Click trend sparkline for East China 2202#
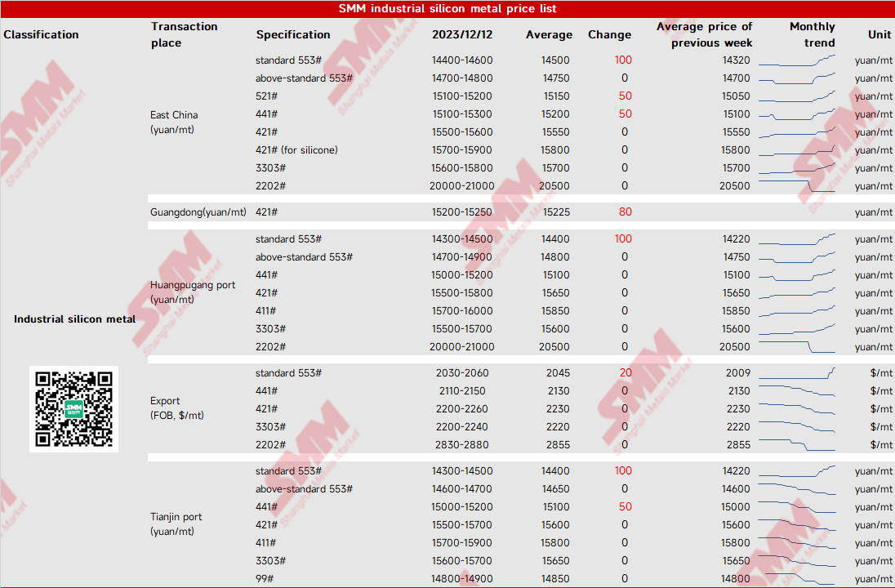The height and width of the screenshot is (588, 895). [797, 186]
